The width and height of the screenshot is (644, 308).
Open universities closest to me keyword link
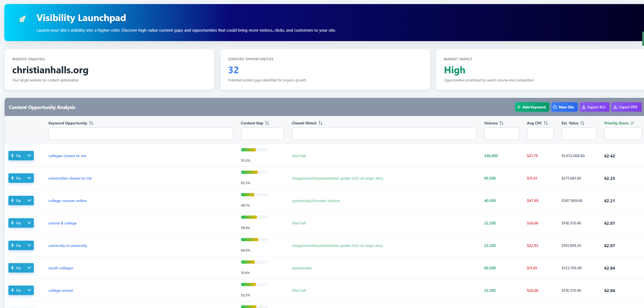click(70, 178)
